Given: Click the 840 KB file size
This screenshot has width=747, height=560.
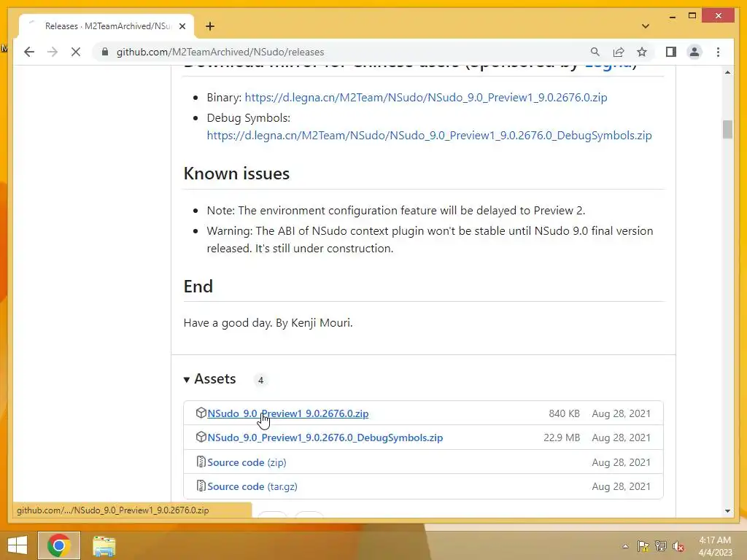Looking at the screenshot, I should (564, 413).
